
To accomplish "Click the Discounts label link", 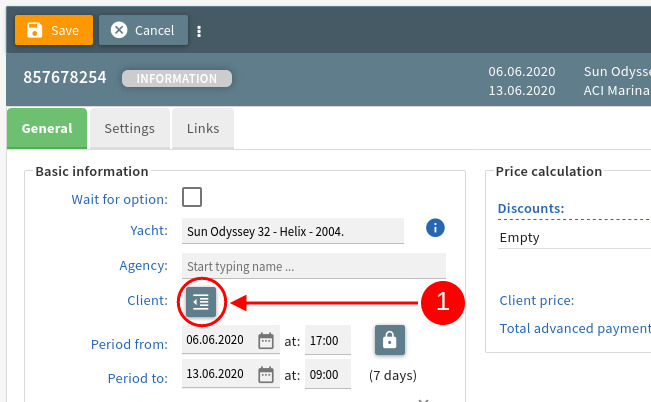I will pos(531,208).
